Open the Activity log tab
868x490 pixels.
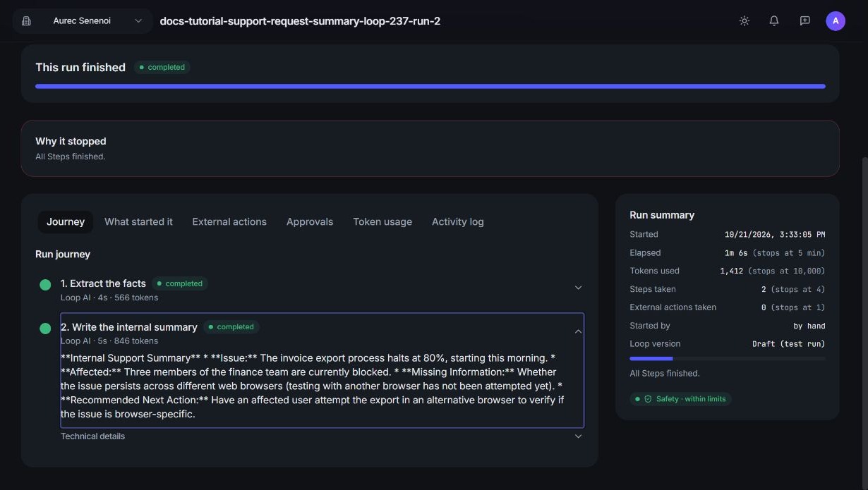[x=458, y=221]
